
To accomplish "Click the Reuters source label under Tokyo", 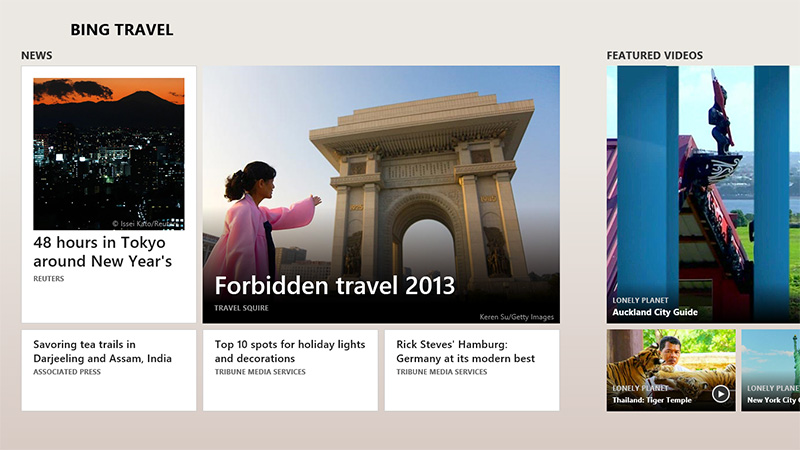I will (48, 279).
